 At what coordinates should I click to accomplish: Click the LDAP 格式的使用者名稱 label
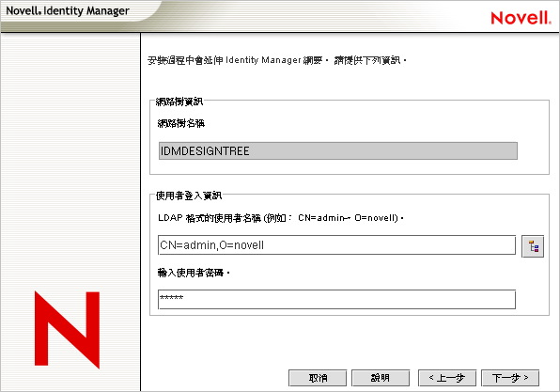(281, 218)
